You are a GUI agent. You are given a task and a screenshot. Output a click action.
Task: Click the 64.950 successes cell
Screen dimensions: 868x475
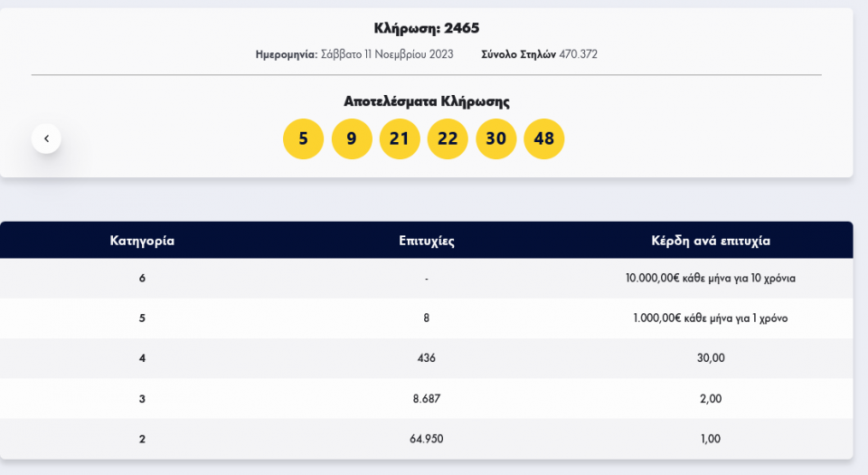[426, 439]
